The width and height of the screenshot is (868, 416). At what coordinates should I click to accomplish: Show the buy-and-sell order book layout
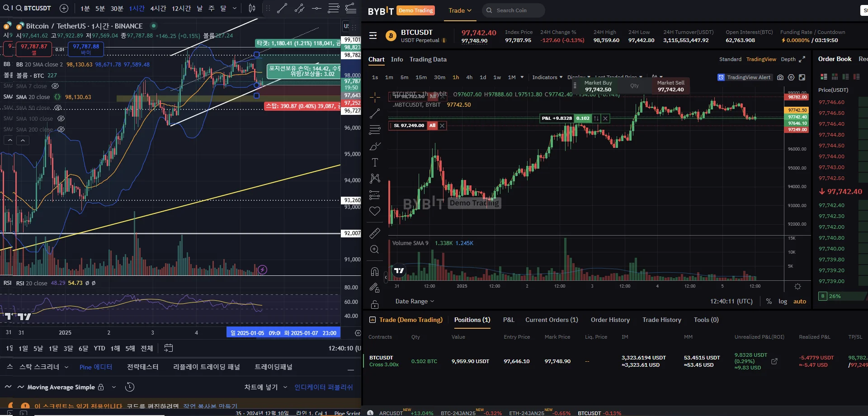click(x=824, y=77)
